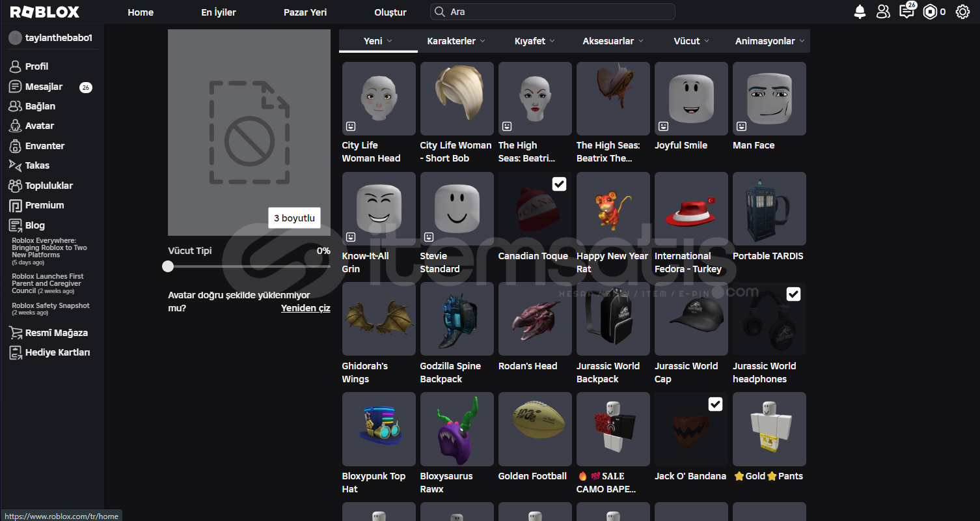Select the Portable TARDIS item thumbnail
Image resolution: width=980 pixels, height=521 pixels.
coord(769,208)
